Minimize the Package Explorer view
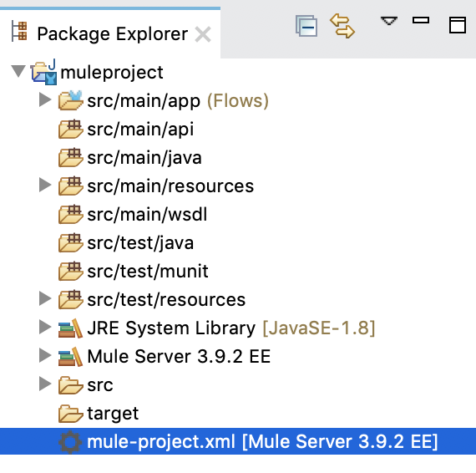The height and width of the screenshot is (473, 476). (421, 20)
